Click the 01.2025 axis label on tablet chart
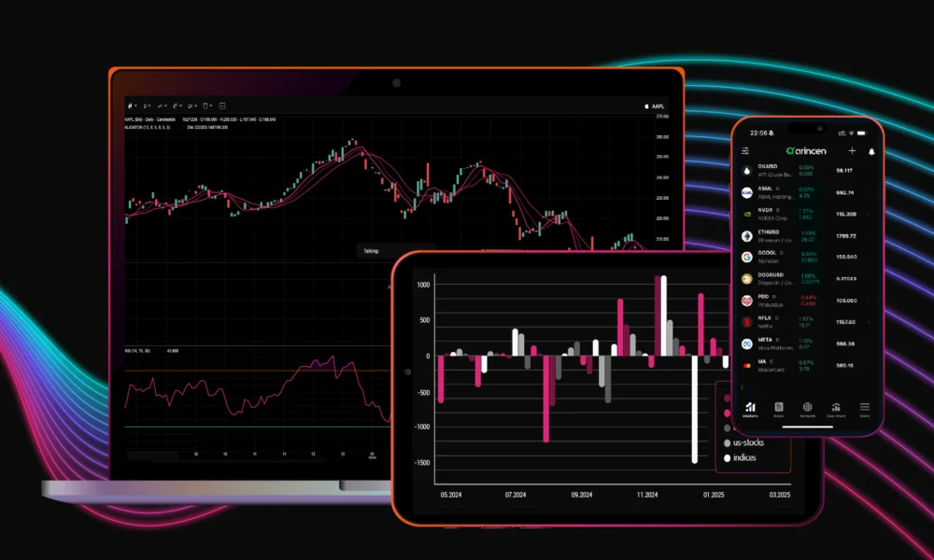 pyautogui.click(x=714, y=495)
